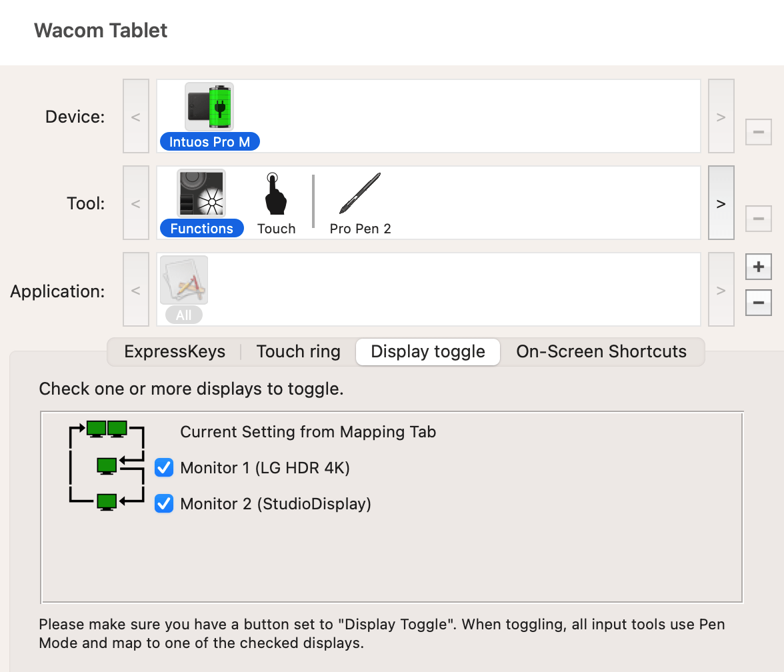Click the right arrow in the Tool row
Screen dimensions: 784x672
721,203
